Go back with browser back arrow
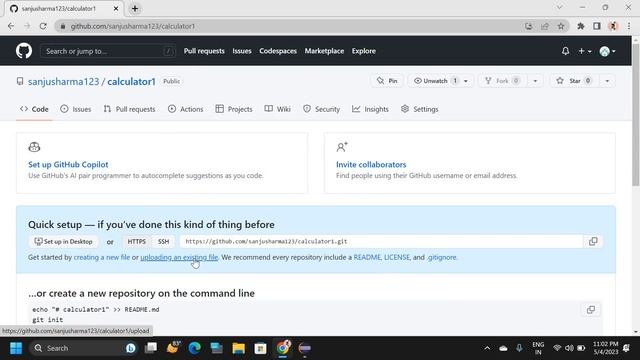The image size is (640, 360). click(x=11, y=26)
